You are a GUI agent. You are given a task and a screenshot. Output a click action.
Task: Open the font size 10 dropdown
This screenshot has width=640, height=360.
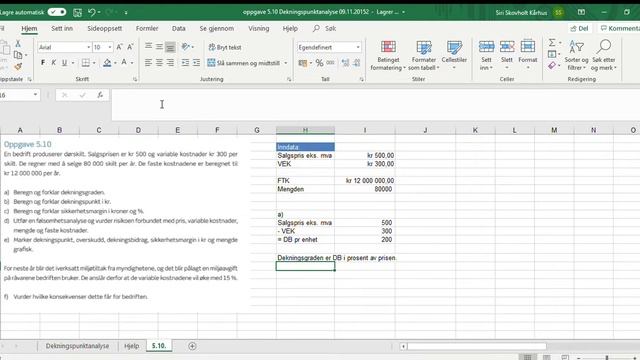(110, 47)
